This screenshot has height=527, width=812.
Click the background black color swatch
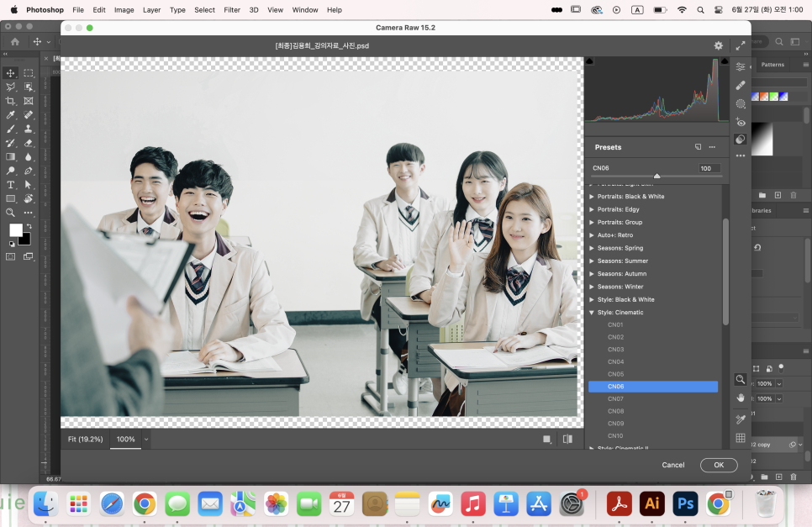[x=25, y=240]
